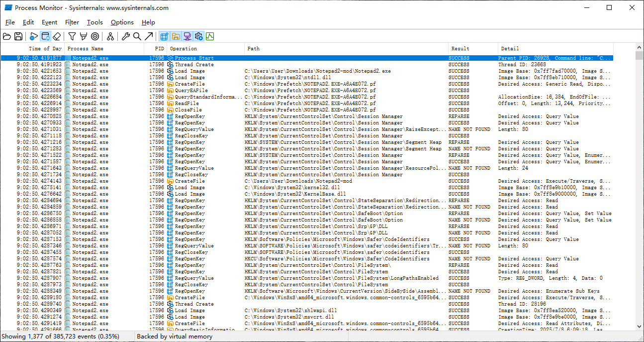Click the Jump To arrow icon
The image size is (644, 342).
pyautogui.click(x=149, y=36)
